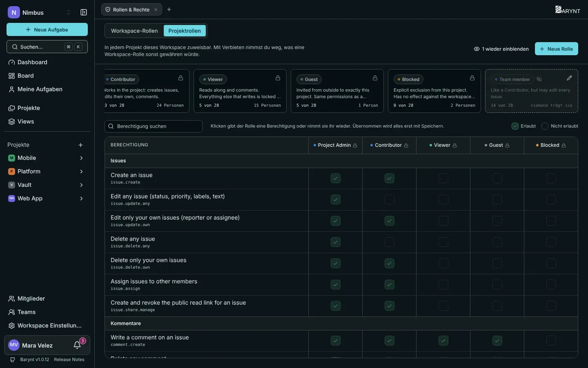Image resolution: width=588 pixels, height=368 pixels.
Task: Expand the Mobile project
Action: [x=81, y=158]
